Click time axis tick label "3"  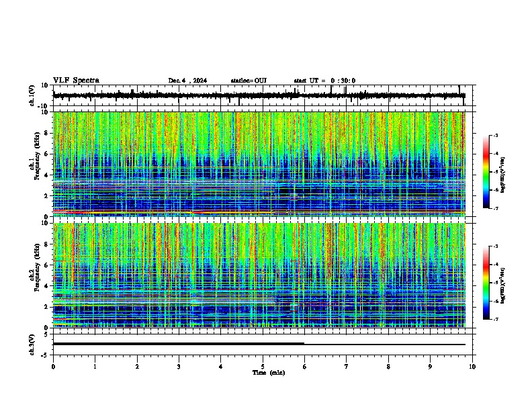(179, 367)
